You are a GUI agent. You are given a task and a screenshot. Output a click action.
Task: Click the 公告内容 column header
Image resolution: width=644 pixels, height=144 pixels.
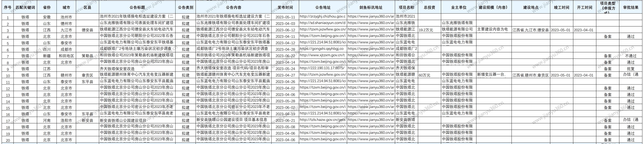pos(234,7)
